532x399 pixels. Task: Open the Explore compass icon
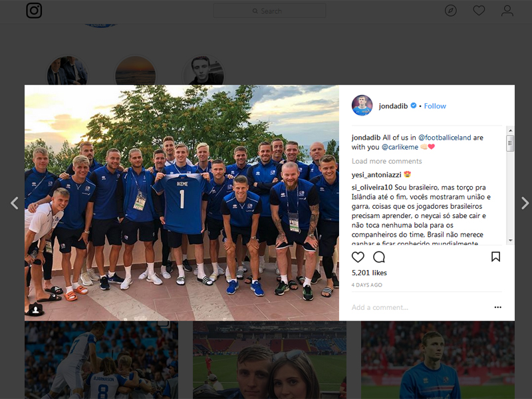pyautogui.click(x=451, y=11)
